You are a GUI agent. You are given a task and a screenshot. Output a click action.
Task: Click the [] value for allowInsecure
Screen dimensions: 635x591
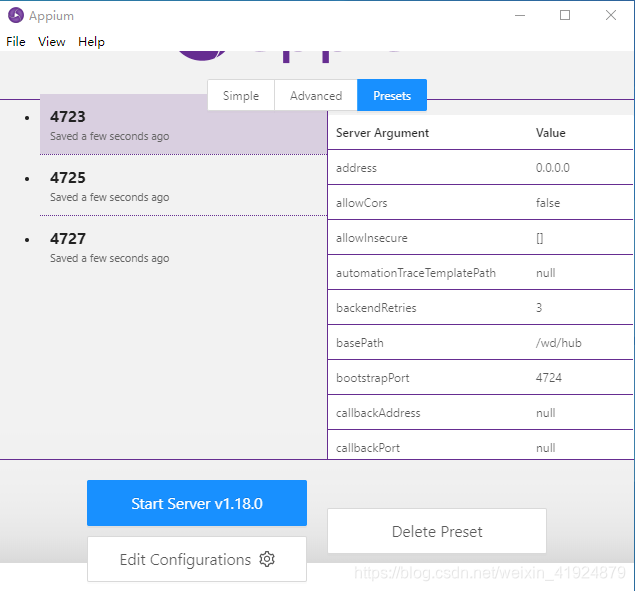click(x=539, y=238)
